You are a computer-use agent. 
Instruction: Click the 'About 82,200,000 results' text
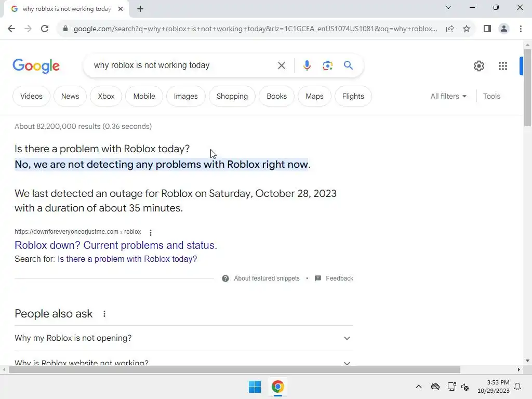pos(83,126)
